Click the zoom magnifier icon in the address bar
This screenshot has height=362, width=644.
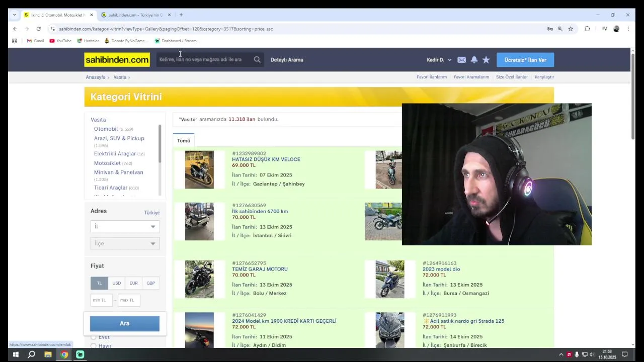point(560,29)
